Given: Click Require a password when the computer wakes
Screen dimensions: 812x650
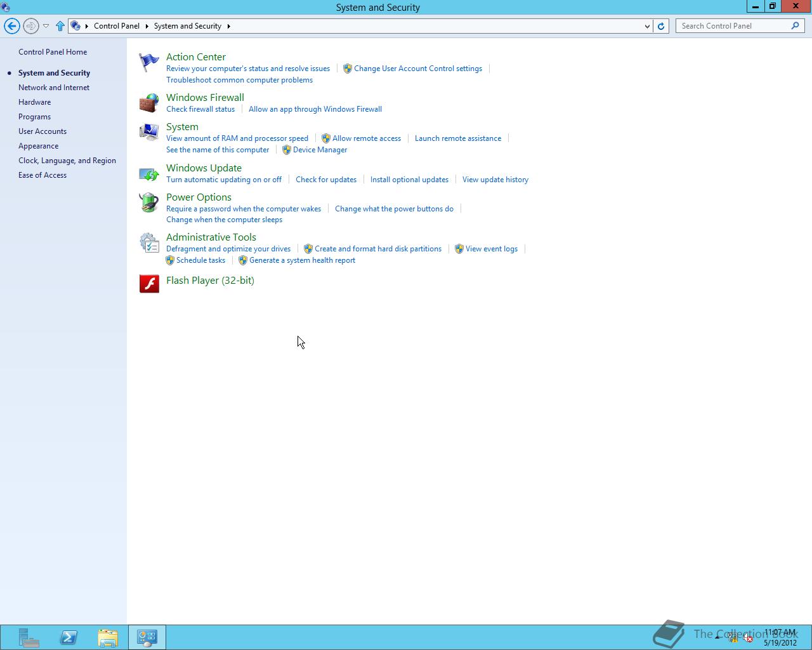Looking at the screenshot, I should click(x=244, y=209).
